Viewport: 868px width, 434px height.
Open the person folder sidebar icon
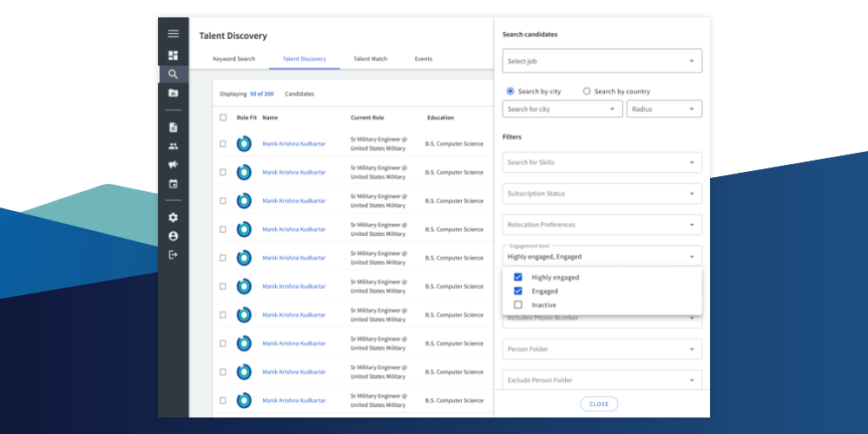point(173,93)
